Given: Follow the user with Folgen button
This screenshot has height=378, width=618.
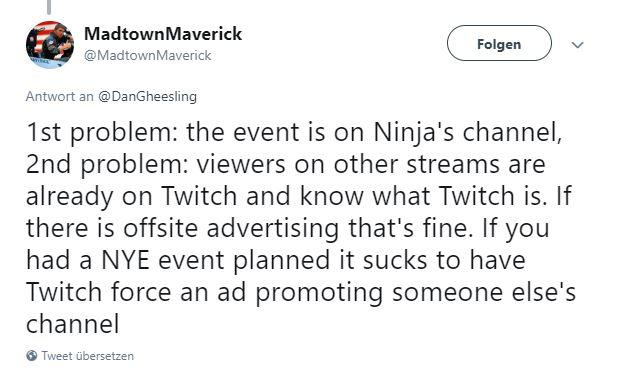Looking at the screenshot, I should pyautogui.click(x=499, y=43).
